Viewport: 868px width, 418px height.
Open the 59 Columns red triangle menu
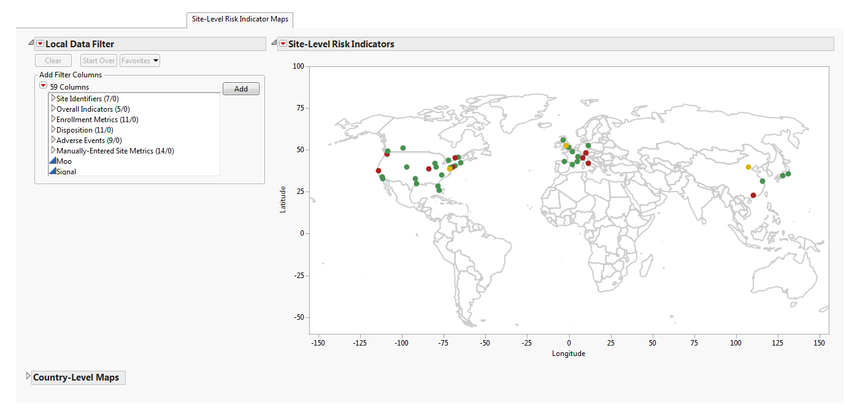[x=43, y=86]
